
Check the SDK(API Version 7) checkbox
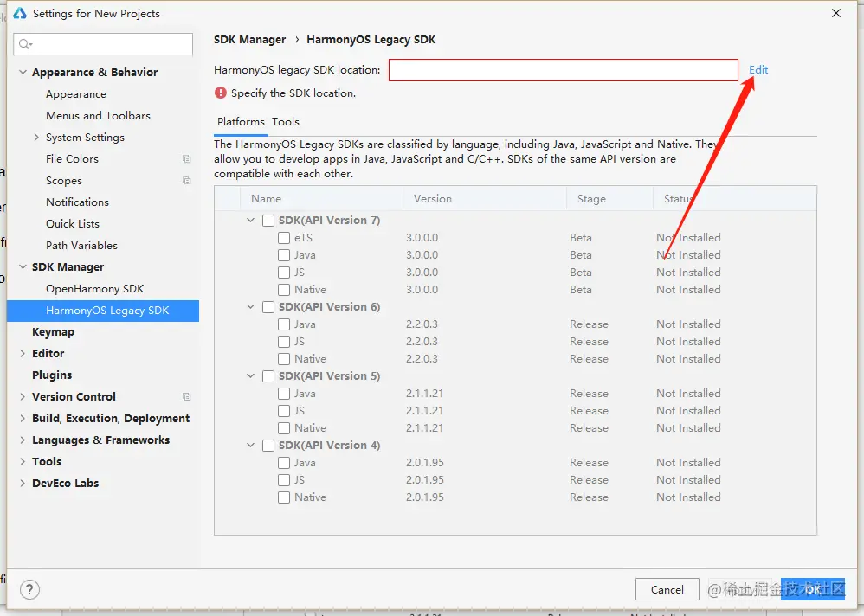click(268, 221)
